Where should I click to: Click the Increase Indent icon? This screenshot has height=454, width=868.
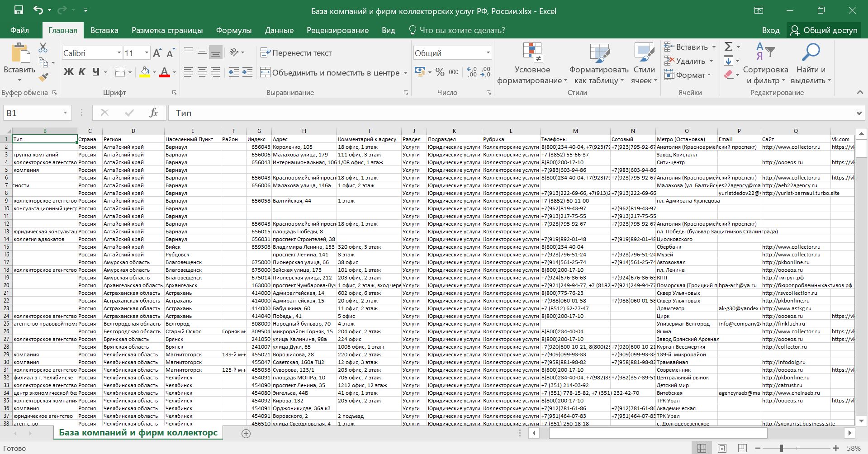coord(247,72)
